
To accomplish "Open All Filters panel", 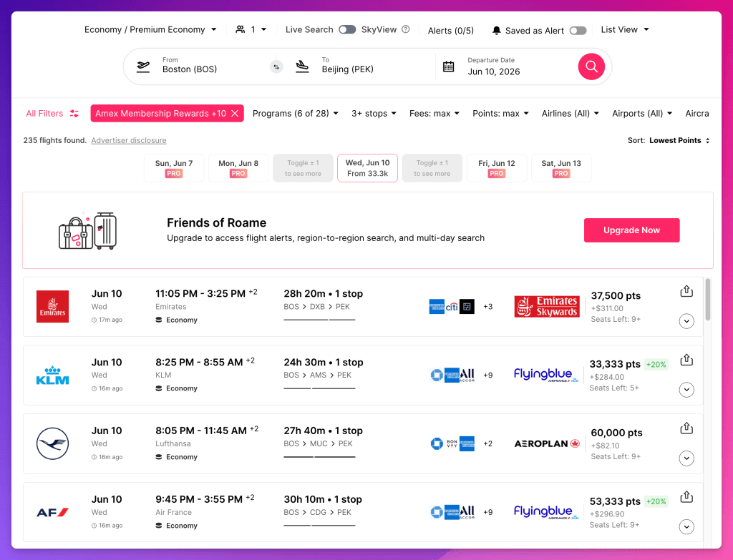I will pos(52,114).
